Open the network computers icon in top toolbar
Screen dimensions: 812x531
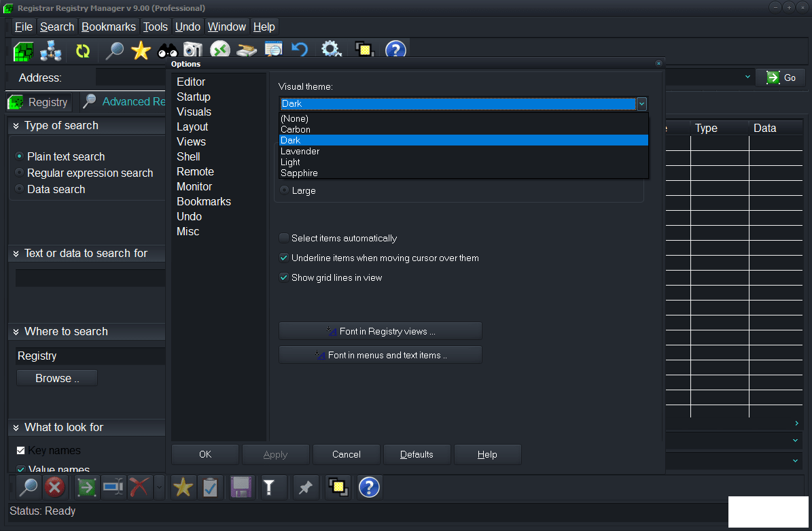point(51,51)
